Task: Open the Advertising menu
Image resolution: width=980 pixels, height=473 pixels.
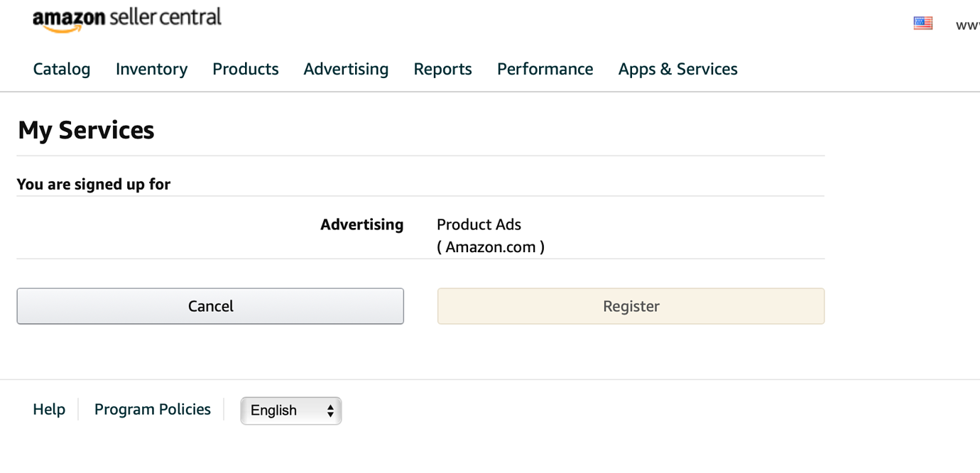Action: (346, 69)
